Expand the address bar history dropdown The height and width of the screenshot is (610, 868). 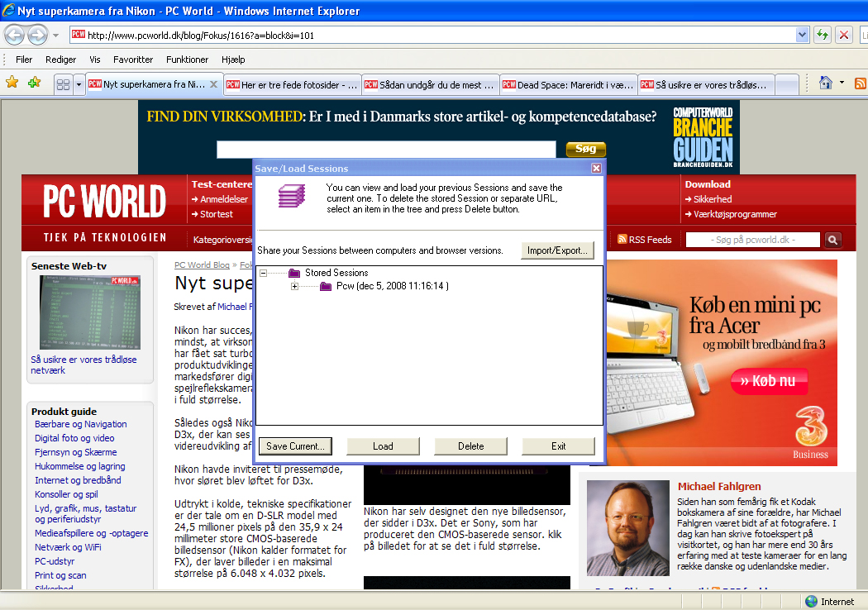[802, 36]
